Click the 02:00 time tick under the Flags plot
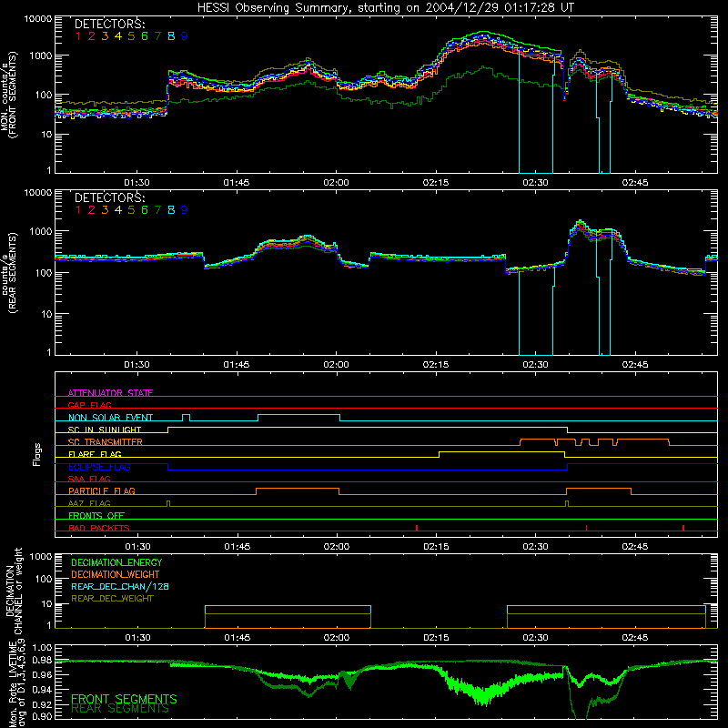Screen dimensions: 728x728 coord(337,547)
